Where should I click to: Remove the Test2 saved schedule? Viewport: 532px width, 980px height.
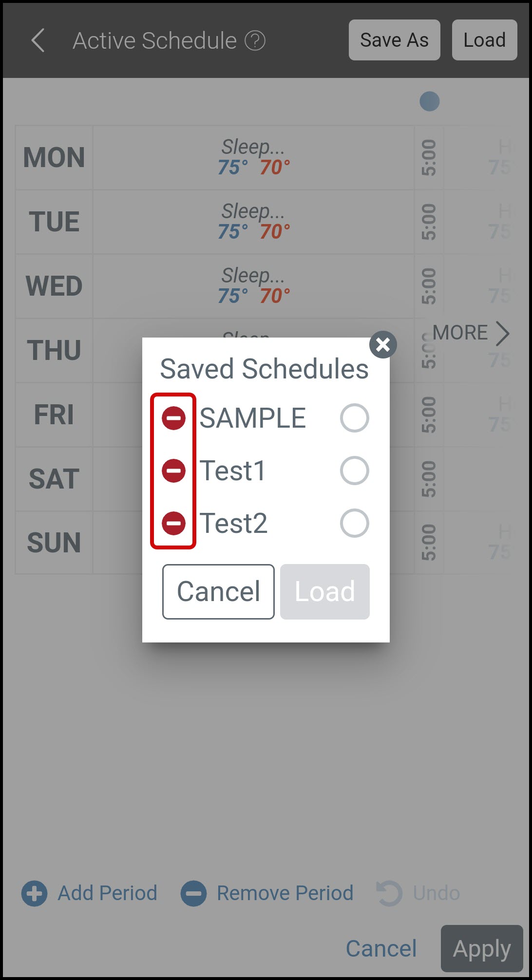pyautogui.click(x=173, y=524)
